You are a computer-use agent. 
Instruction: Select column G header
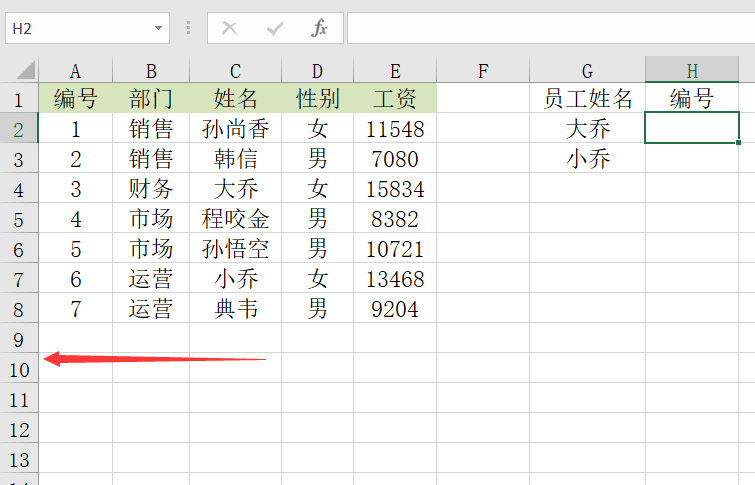[587, 70]
